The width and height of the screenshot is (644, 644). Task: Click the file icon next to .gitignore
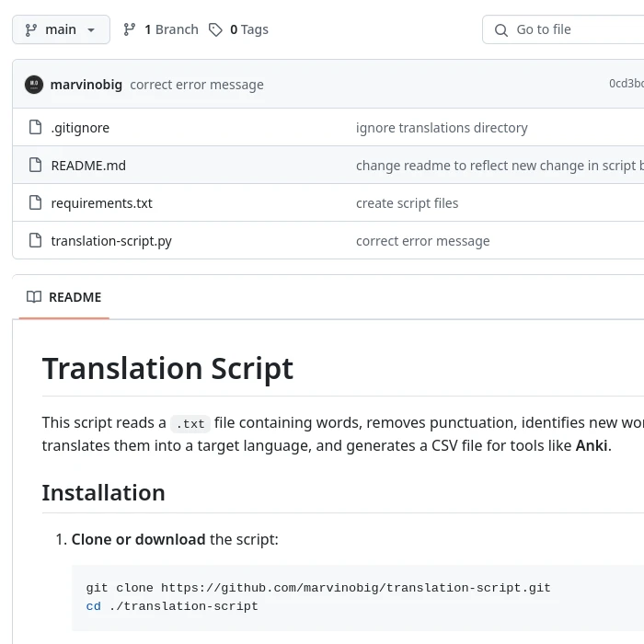pos(35,127)
